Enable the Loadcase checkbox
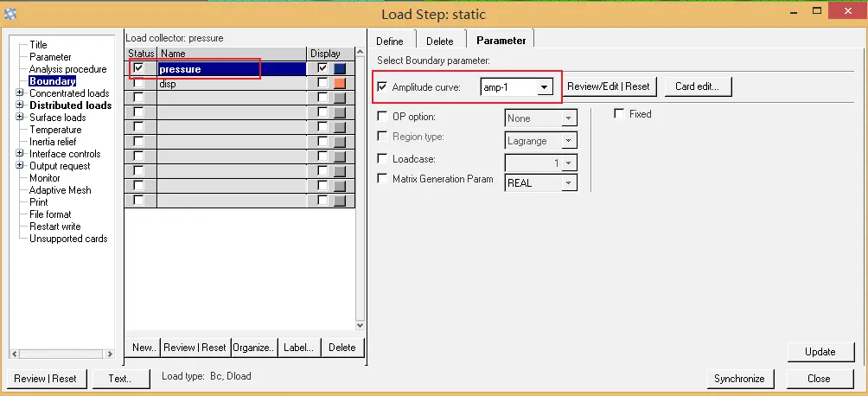This screenshot has height=396, width=868. (x=382, y=159)
